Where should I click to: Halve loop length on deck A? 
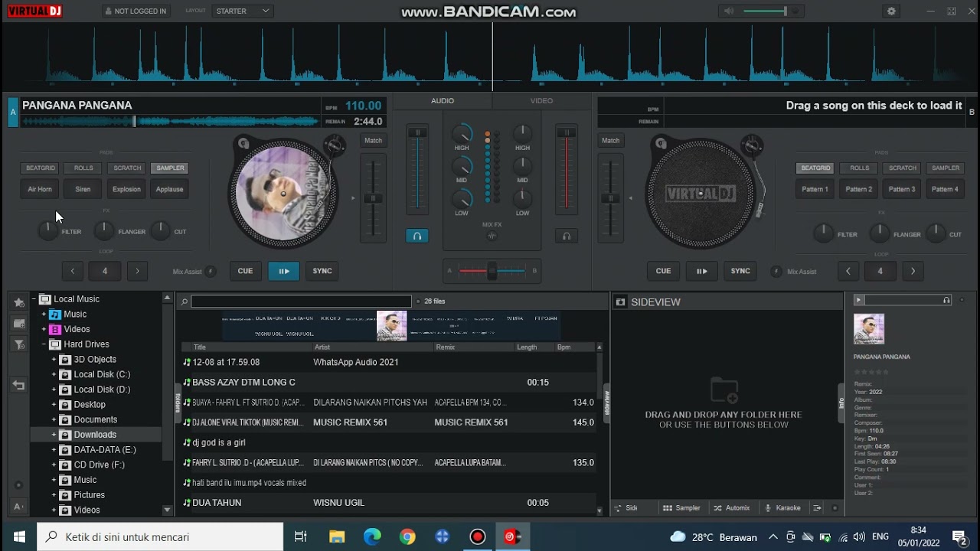coord(73,271)
